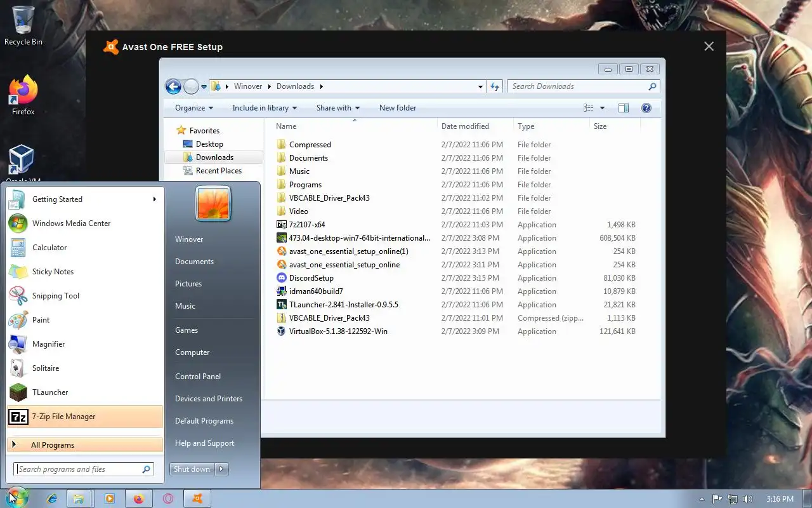Click the New folder button
This screenshot has width=812, height=508.
coord(398,108)
